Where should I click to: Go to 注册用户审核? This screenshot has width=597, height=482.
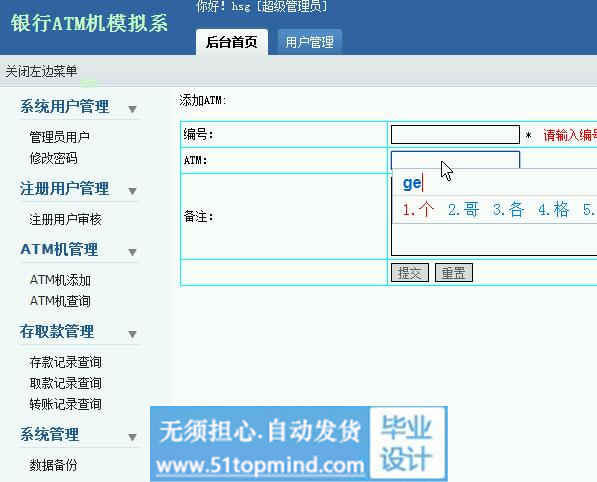65,219
